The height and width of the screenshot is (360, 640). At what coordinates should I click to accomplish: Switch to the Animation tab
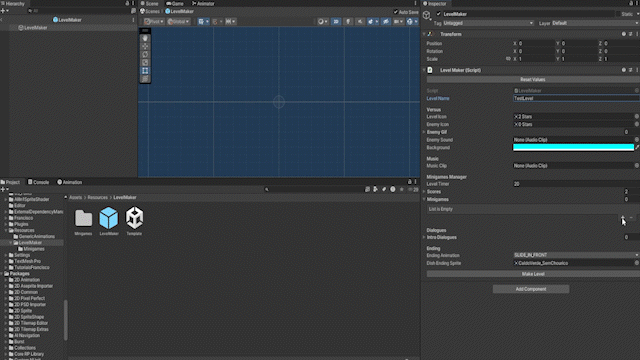pos(70,182)
